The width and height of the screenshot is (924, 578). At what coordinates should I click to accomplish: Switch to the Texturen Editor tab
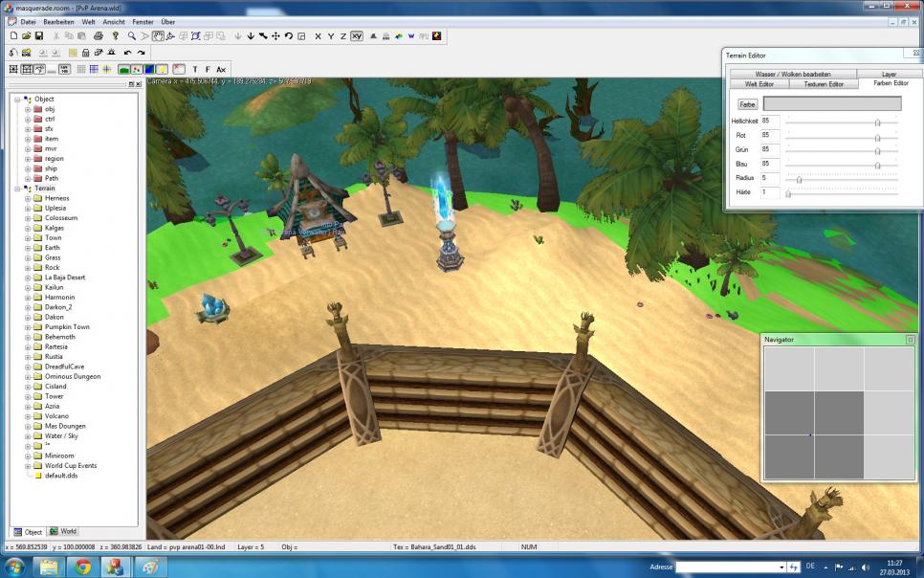click(823, 84)
